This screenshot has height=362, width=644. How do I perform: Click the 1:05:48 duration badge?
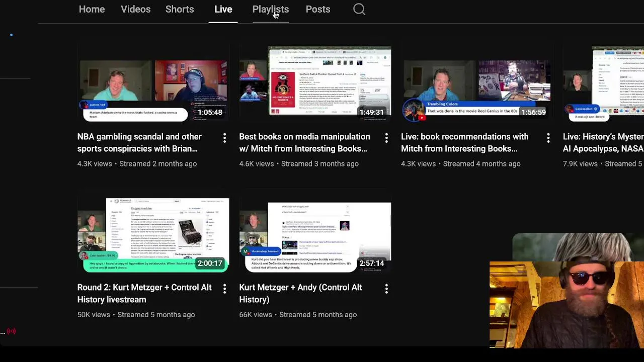tap(210, 112)
